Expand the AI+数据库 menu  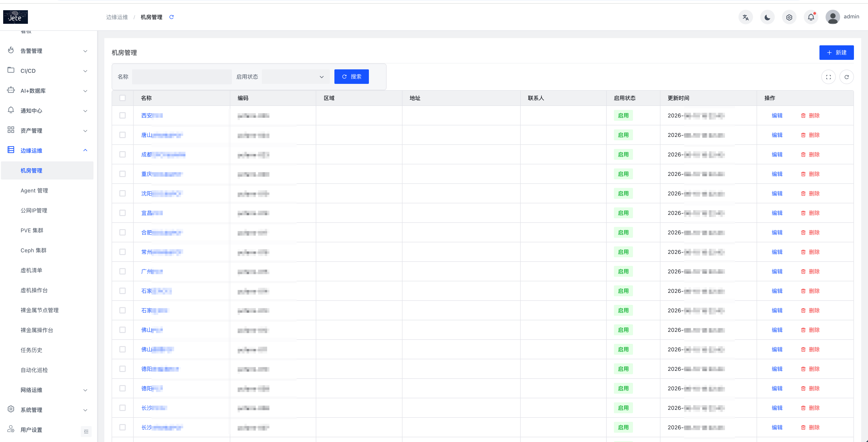(x=85, y=91)
